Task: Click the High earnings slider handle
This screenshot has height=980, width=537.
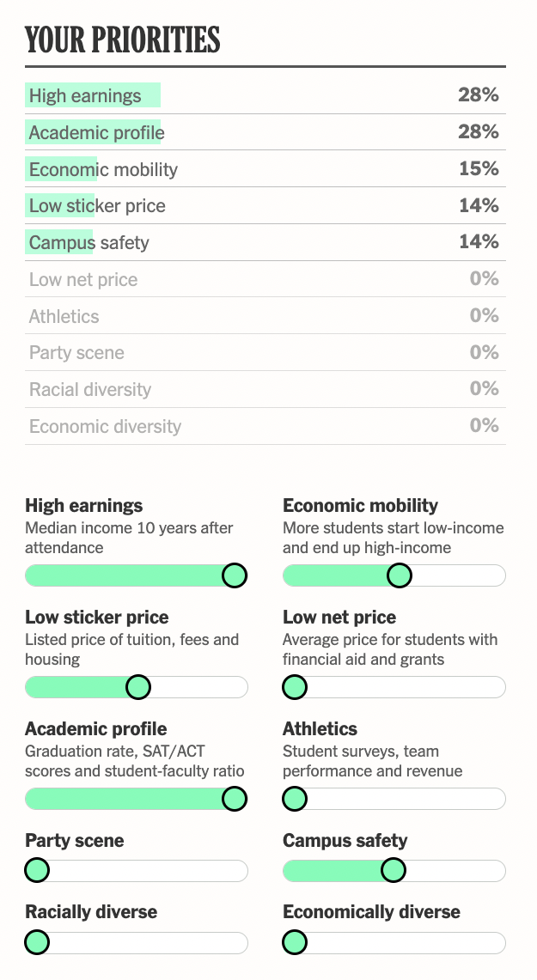Action: coord(235,575)
